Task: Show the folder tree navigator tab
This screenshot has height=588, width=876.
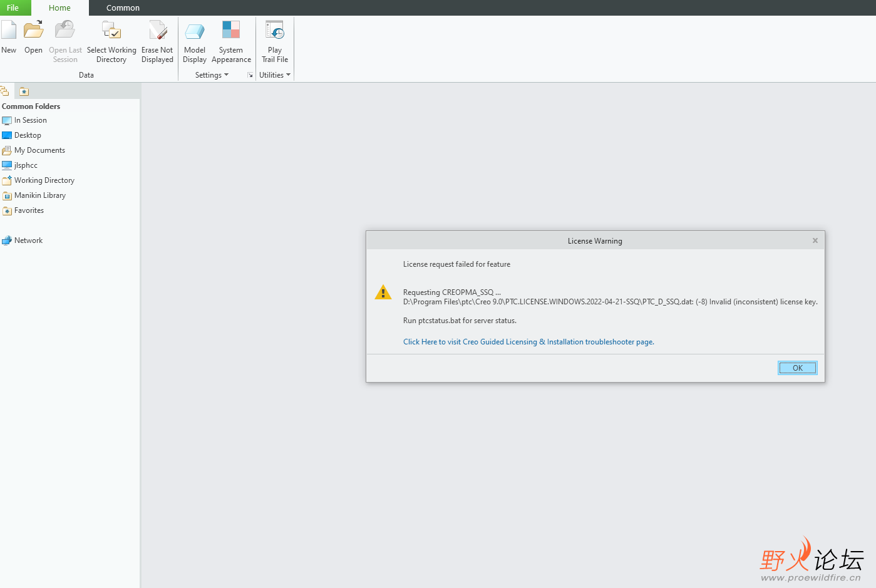Action: (5, 91)
